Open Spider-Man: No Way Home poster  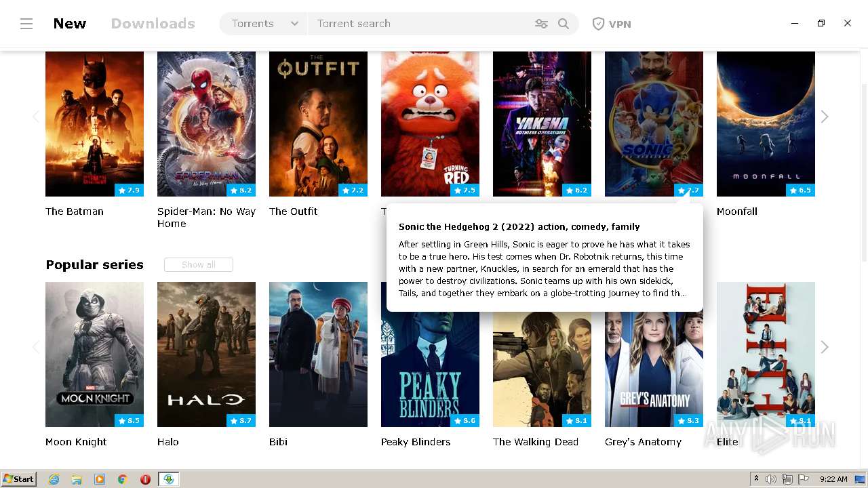coord(206,124)
